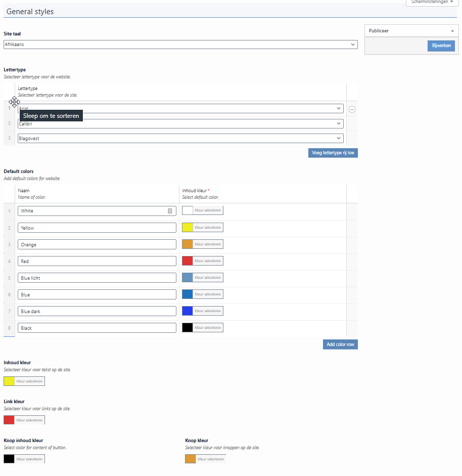Click the Add color row button
The image size is (462, 476).
pos(340,344)
